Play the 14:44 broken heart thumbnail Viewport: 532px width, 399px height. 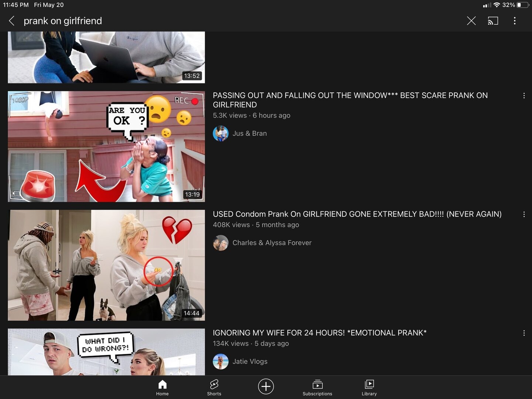pyautogui.click(x=106, y=265)
